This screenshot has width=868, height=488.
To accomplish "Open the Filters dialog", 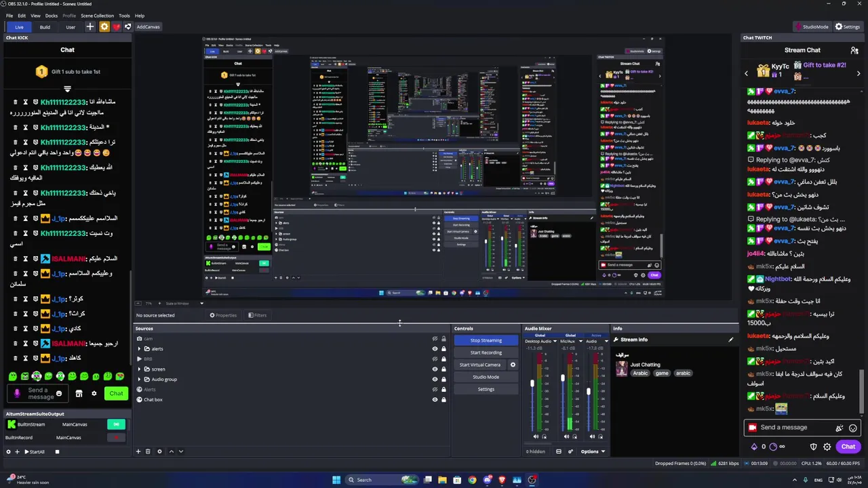I will tap(257, 315).
